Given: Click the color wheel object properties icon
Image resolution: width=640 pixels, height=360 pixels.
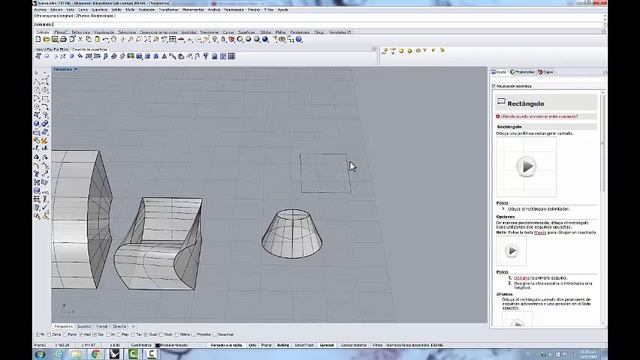Looking at the screenshot, I should pyautogui.click(x=240, y=39).
